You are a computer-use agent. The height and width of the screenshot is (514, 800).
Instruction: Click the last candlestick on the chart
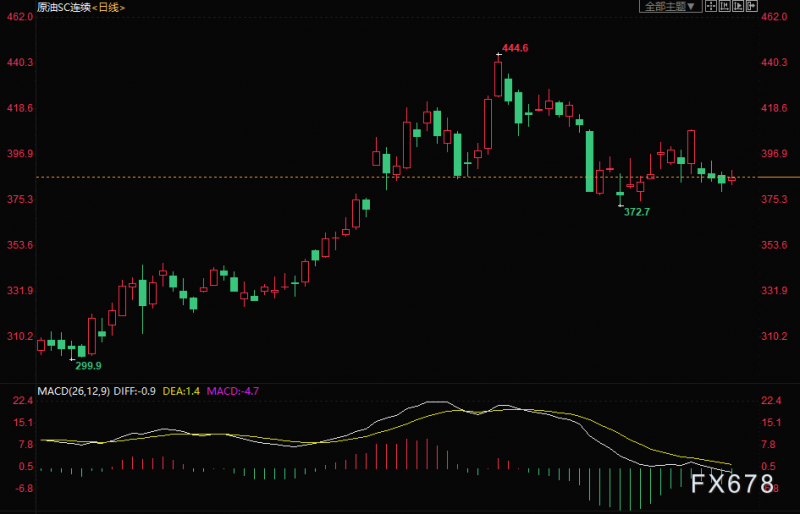coord(732,178)
